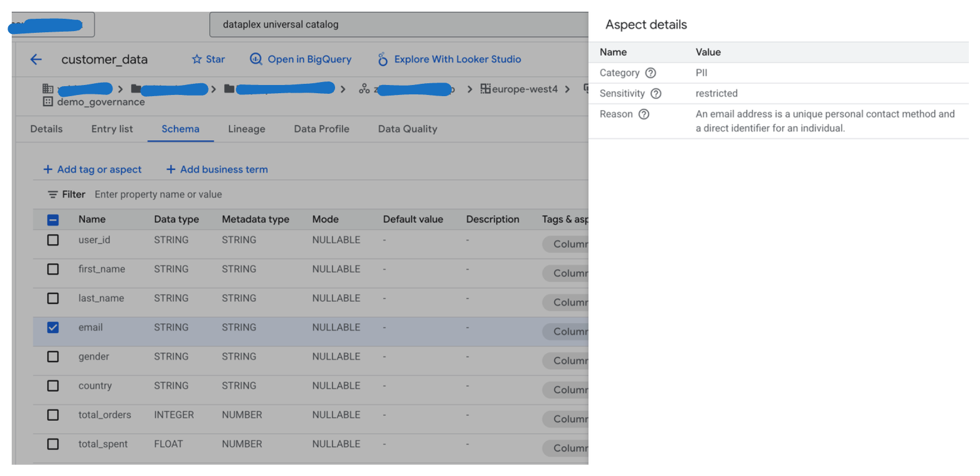Screen dimensions: 980x476
Task: Click the help icon next to Category
Action: click(650, 73)
